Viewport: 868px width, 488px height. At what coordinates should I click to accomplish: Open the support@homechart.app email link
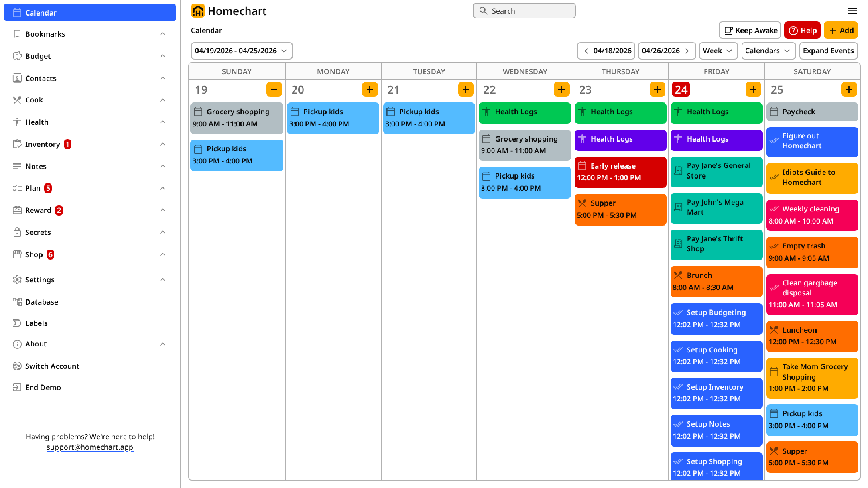pos(90,447)
